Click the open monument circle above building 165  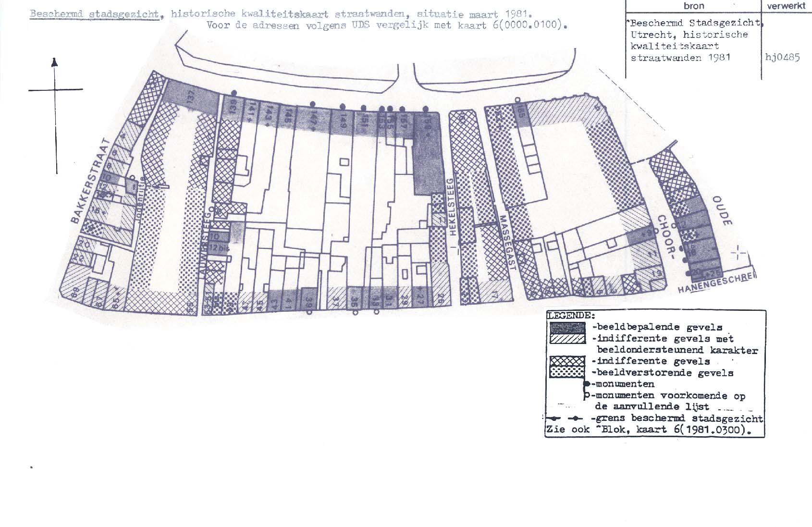point(517,99)
